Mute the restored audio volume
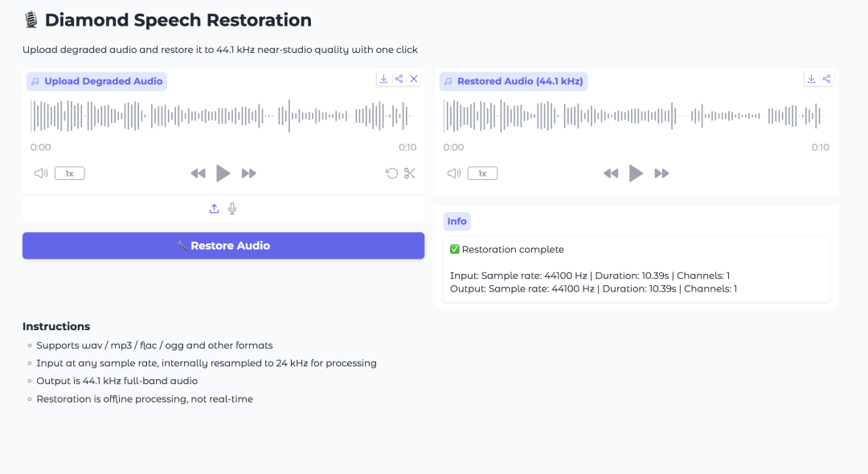 [454, 174]
